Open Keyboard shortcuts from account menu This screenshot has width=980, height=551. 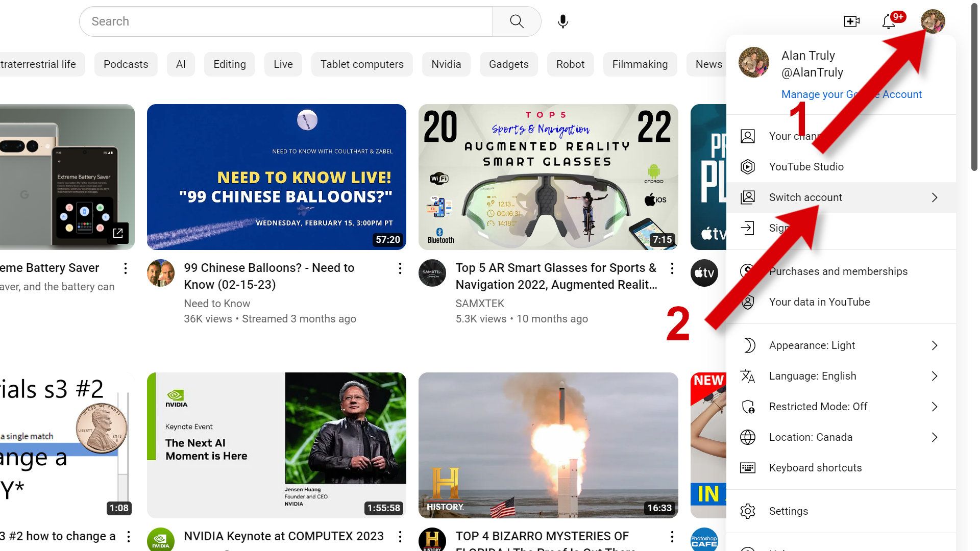815,467
